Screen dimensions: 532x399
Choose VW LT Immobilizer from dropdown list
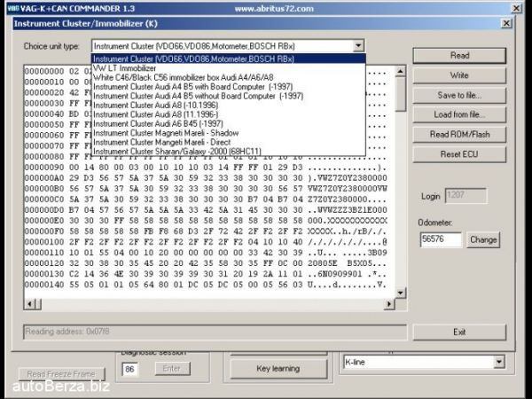tap(229, 68)
